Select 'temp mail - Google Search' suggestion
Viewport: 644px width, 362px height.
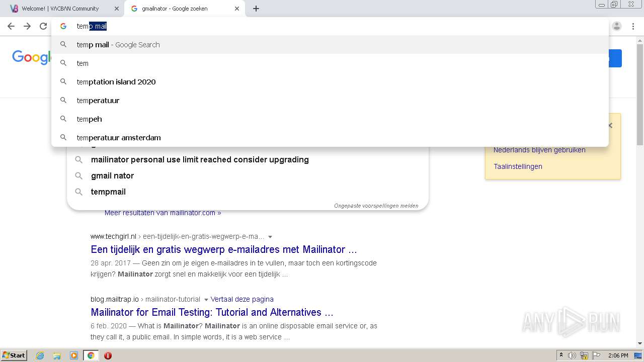tap(330, 45)
